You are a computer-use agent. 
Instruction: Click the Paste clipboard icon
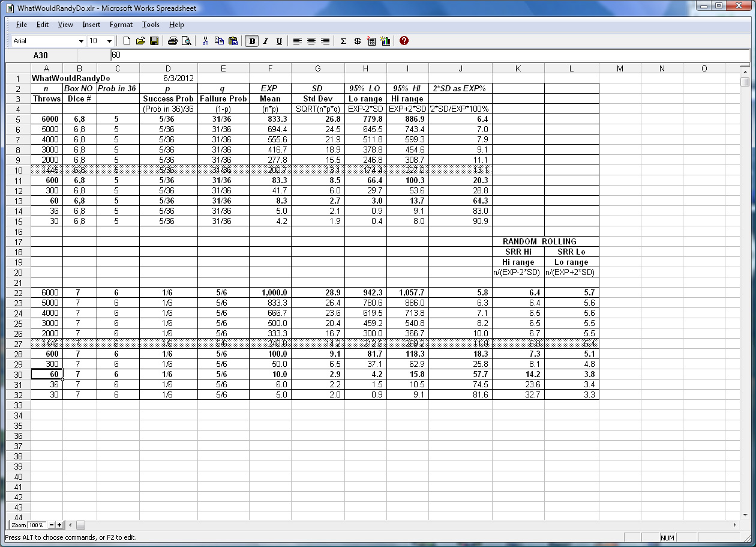(233, 41)
